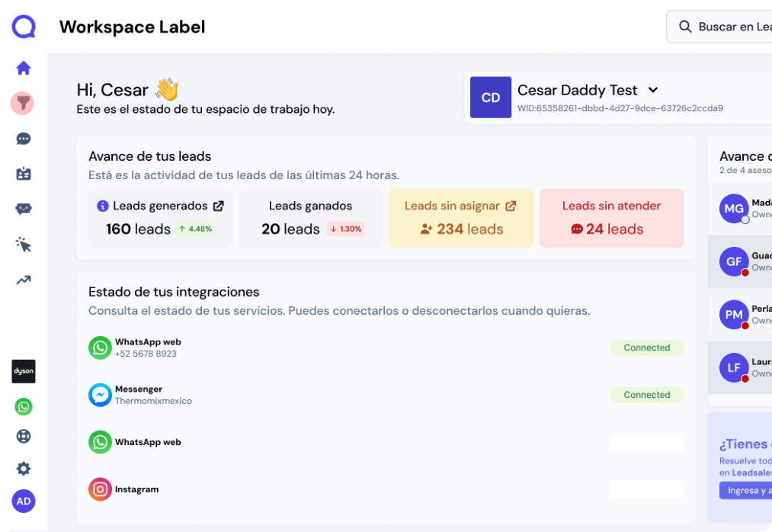Open Leads generados external link icon

pos(219,206)
